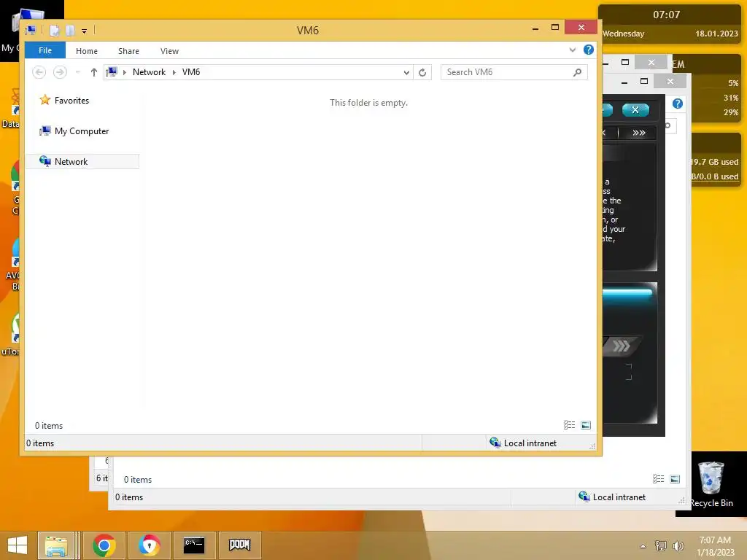Viewport: 747px width, 560px height.
Task: Click the Back navigation arrow
Action: [x=39, y=72]
